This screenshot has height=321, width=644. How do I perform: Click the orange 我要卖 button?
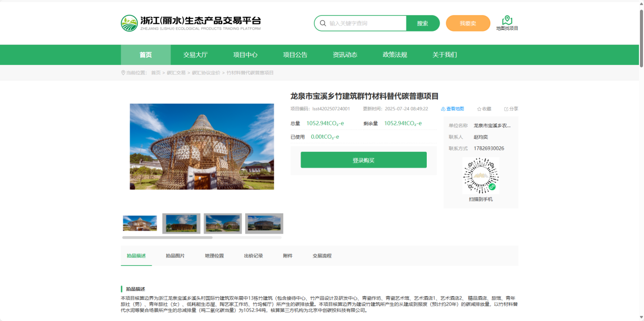(468, 23)
